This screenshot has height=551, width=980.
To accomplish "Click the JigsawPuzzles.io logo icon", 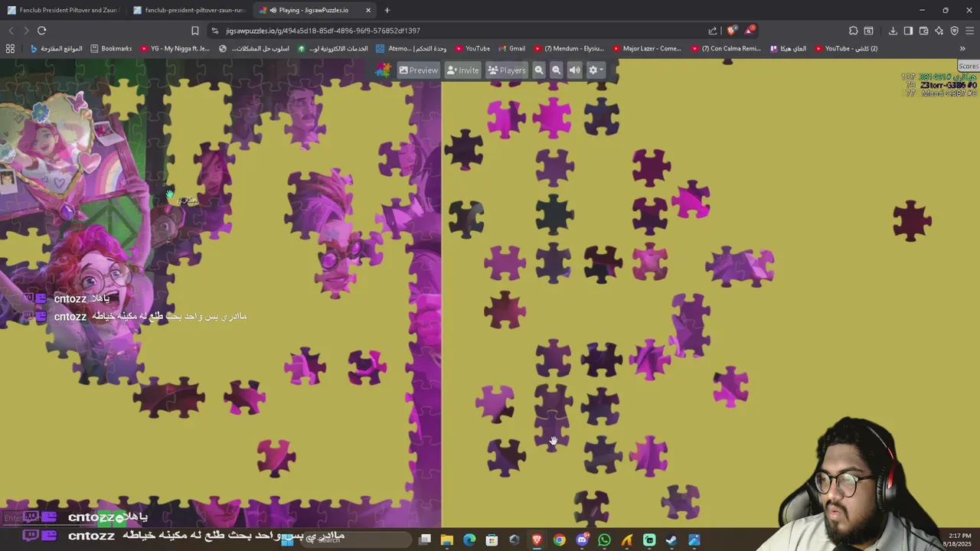I will point(383,70).
